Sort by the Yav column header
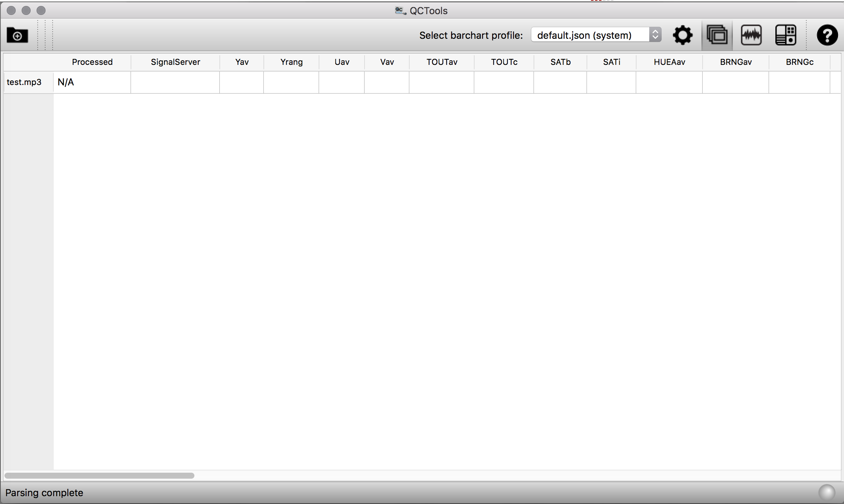The width and height of the screenshot is (844, 504). (x=242, y=62)
